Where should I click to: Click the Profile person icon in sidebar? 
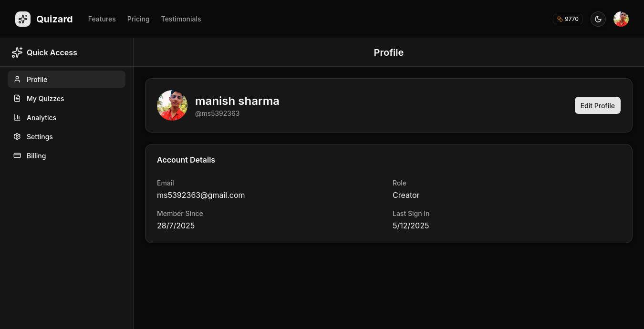click(17, 79)
